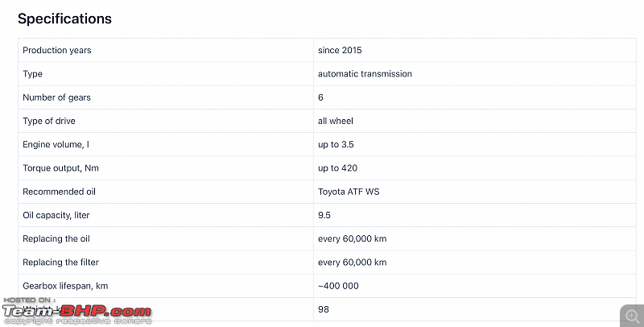Select the Gearbox lifespan, km label
Screen dimensions: 644x327
pos(65,286)
